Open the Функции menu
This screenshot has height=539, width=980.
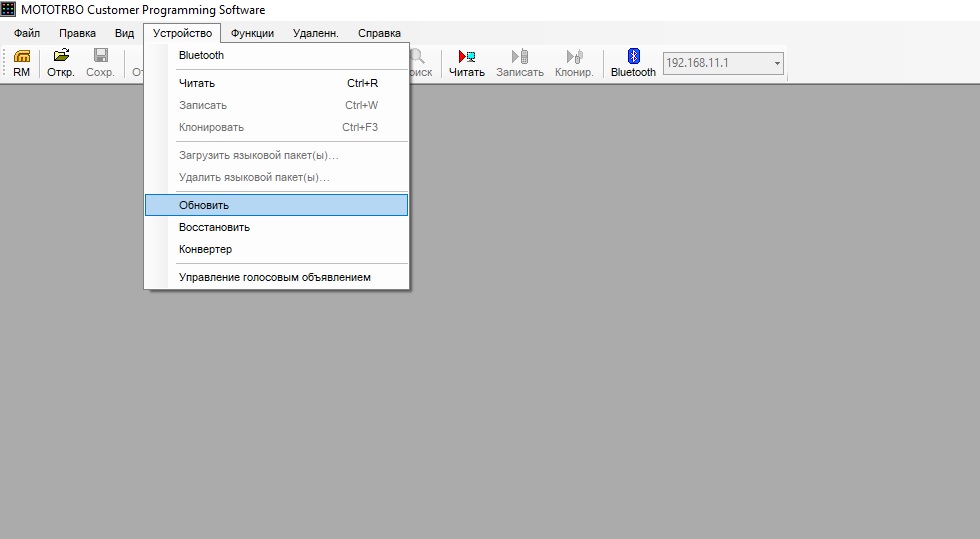point(252,33)
